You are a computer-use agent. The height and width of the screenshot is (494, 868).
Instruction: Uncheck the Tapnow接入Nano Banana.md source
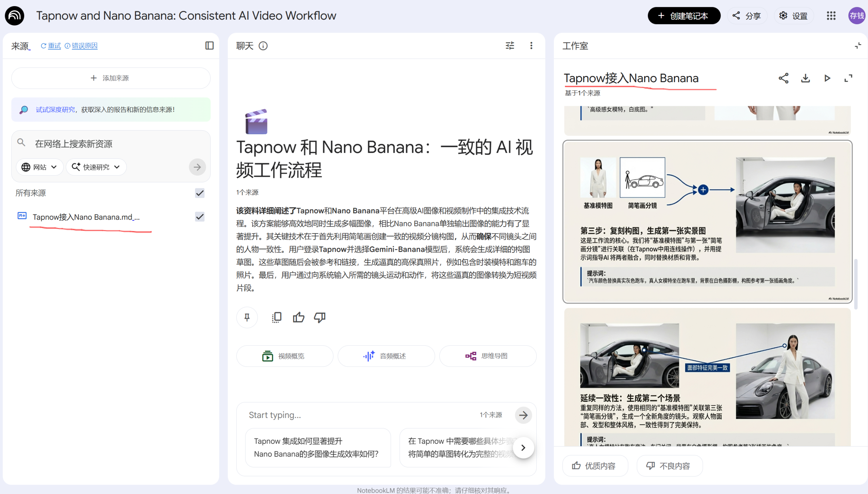[x=200, y=217]
